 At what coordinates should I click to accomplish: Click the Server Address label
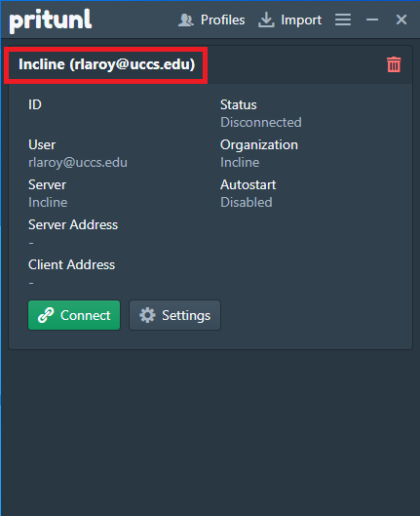point(73,224)
